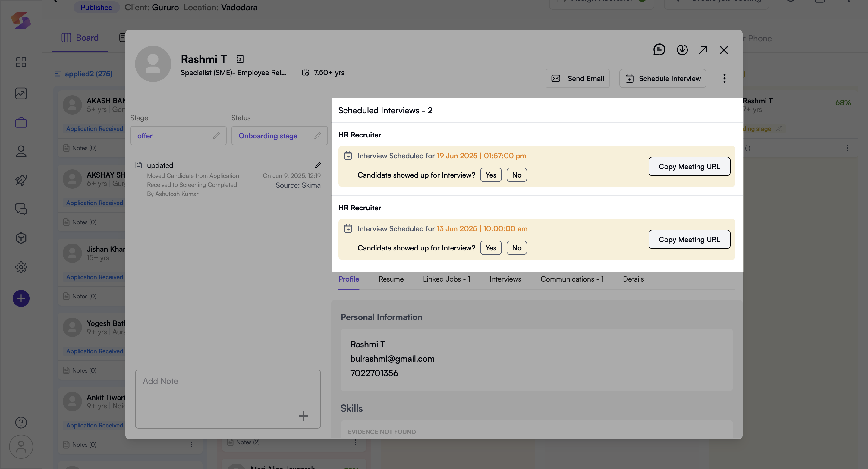The height and width of the screenshot is (469, 868).
Task: Click calendar icon of 13 Jun interview
Action: point(348,229)
